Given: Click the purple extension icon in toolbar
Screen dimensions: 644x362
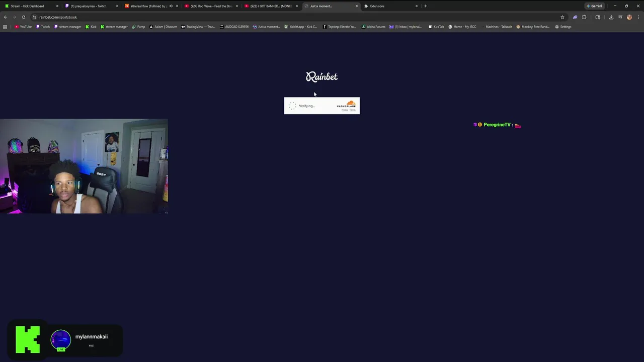Looking at the screenshot, I should 575,17.
